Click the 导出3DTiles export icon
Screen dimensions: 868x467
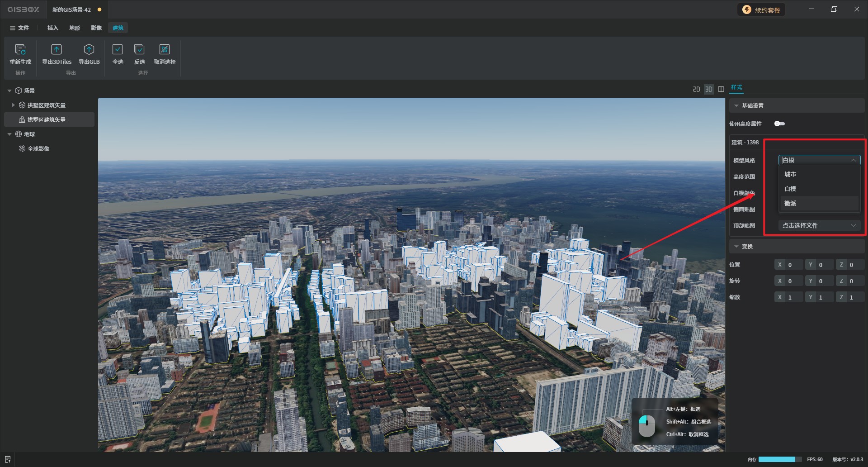point(57,49)
